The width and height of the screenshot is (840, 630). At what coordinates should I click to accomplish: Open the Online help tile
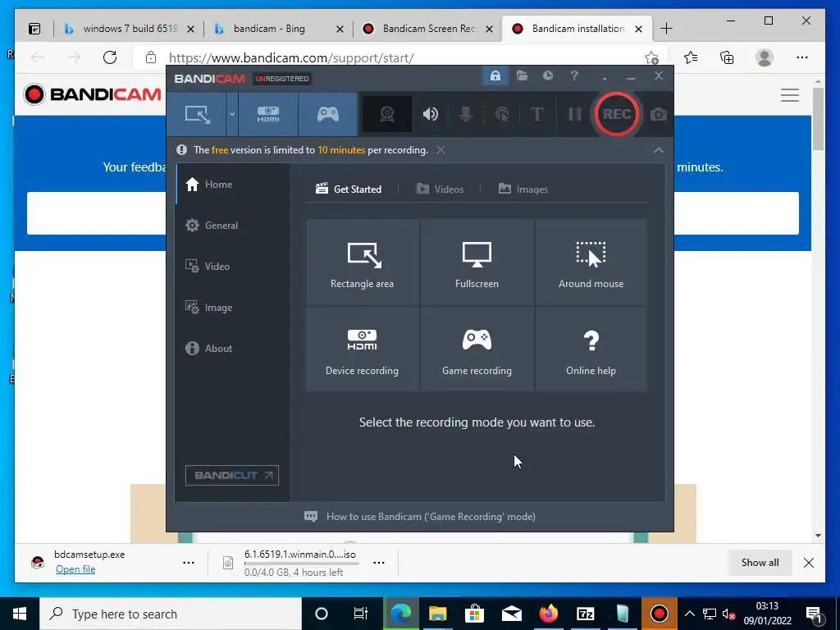coord(591,349)
